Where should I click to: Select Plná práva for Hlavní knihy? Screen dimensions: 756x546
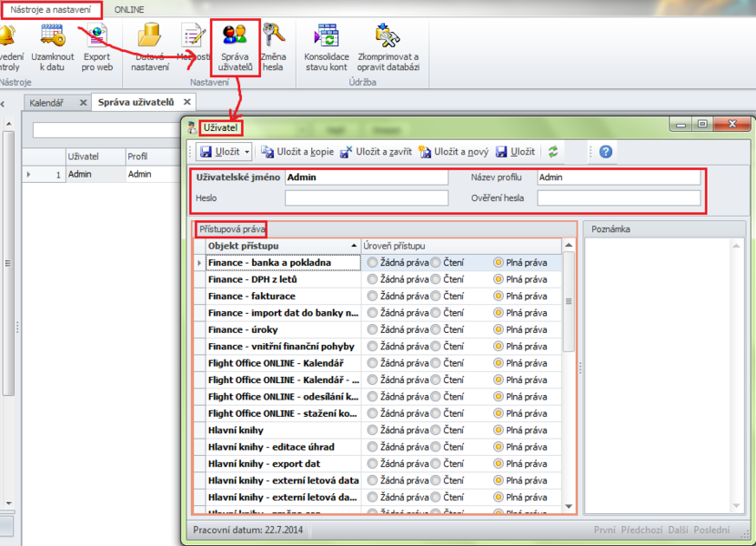click(x=499, y=430)
